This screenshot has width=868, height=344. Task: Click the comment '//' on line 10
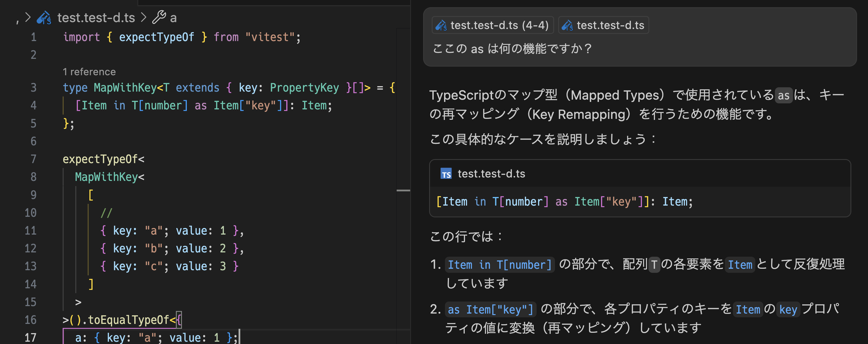click(x=106, y=213)
